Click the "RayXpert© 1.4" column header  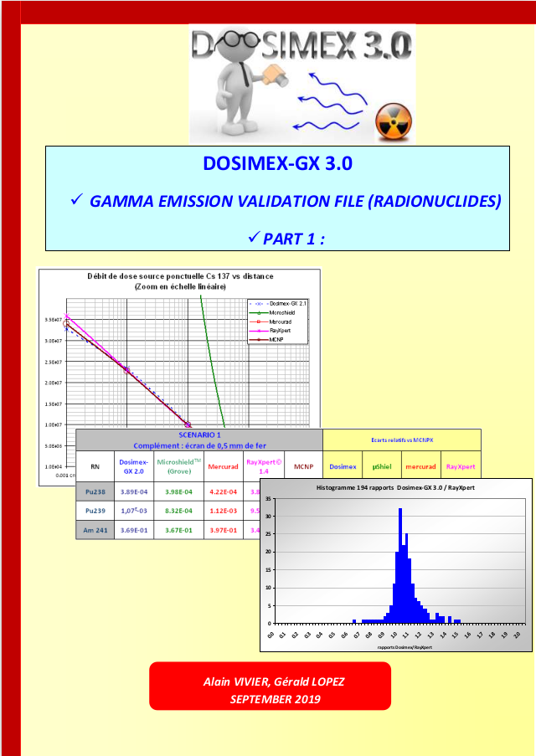point(264,466)
